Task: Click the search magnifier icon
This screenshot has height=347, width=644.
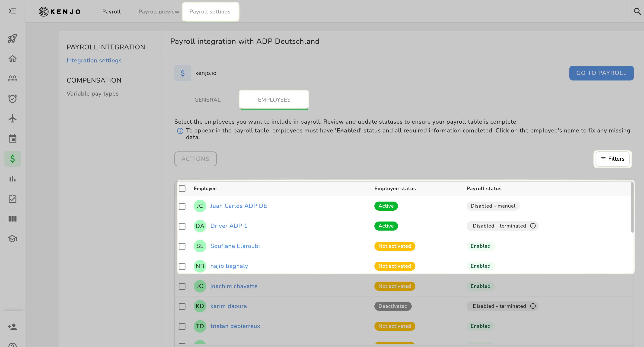Action: point(637,12)
